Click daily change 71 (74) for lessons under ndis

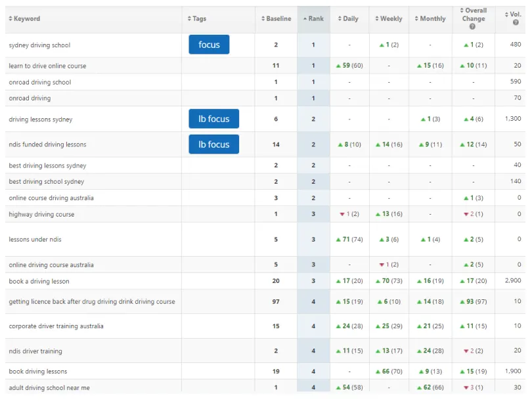349,240
